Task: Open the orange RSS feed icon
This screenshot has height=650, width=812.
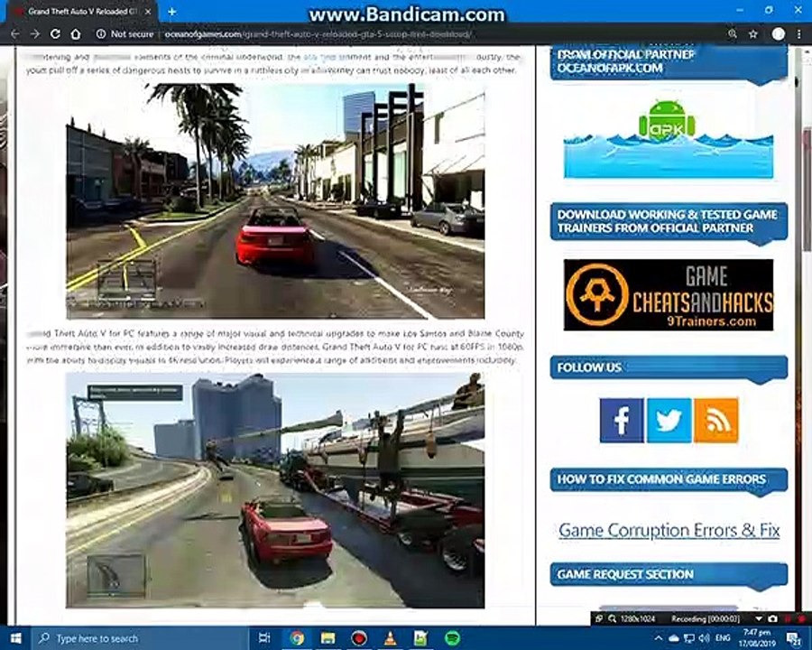Action: [715, 421]
